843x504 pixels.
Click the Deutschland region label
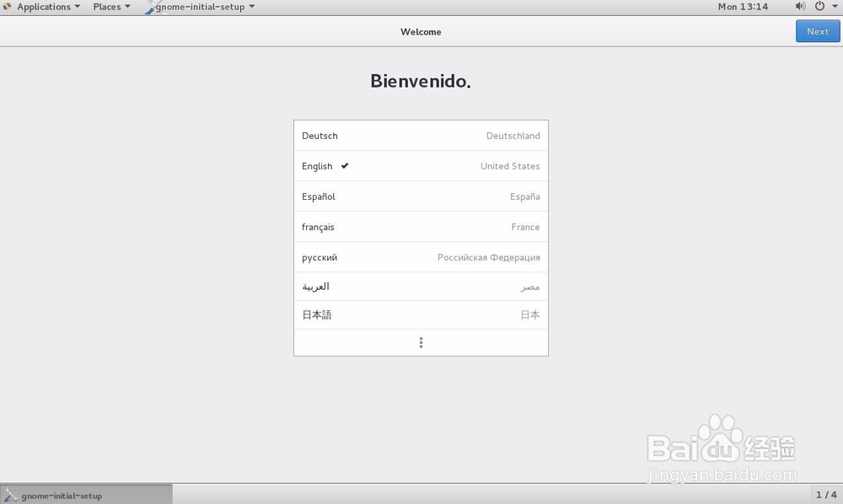[513, 136]
